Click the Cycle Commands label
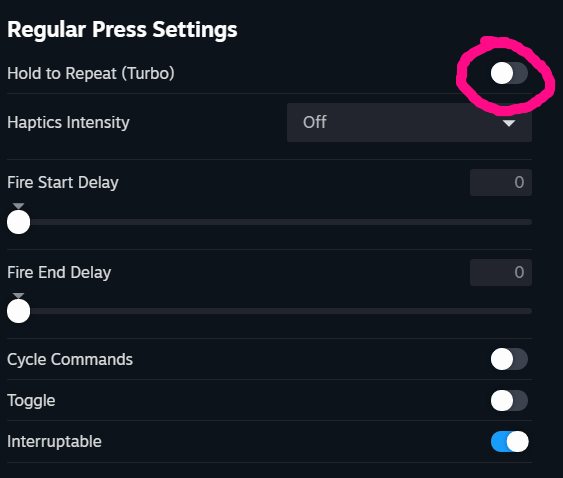563x478 pixels. [x=70, y=359]
